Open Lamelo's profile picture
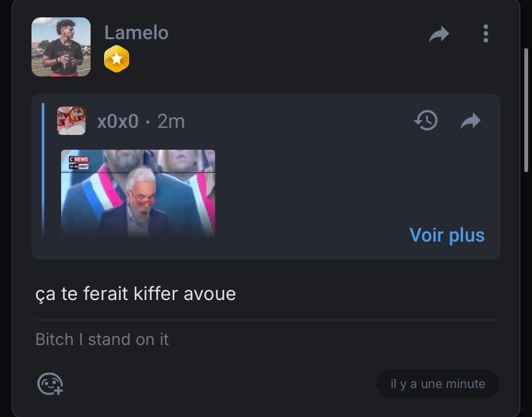 point(61,47)
